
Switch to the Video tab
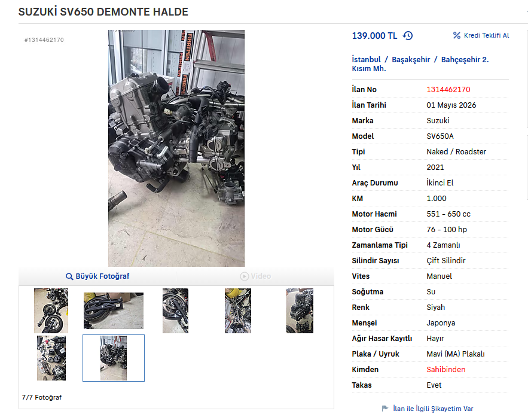(x=255, y=276)
